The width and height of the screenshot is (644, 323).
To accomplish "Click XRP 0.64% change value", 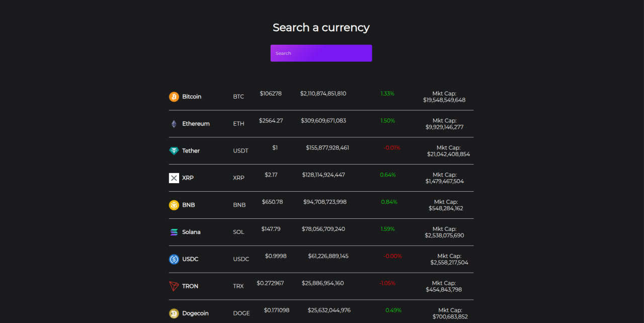I will pos(388,175).
